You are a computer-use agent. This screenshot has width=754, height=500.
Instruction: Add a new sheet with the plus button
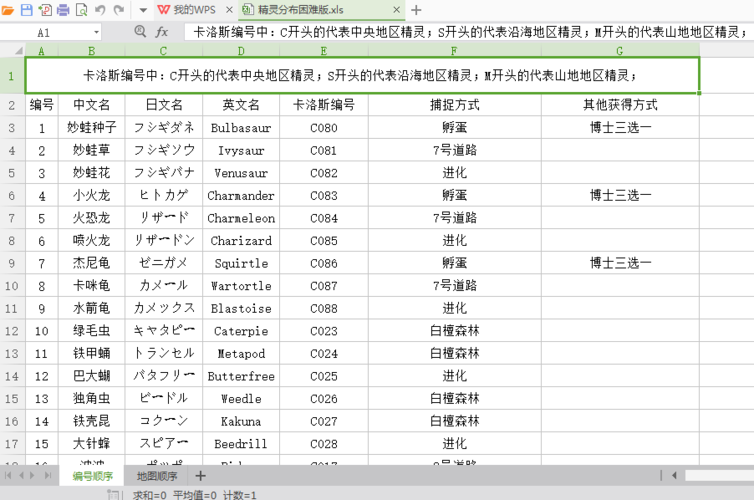(201, 476)
